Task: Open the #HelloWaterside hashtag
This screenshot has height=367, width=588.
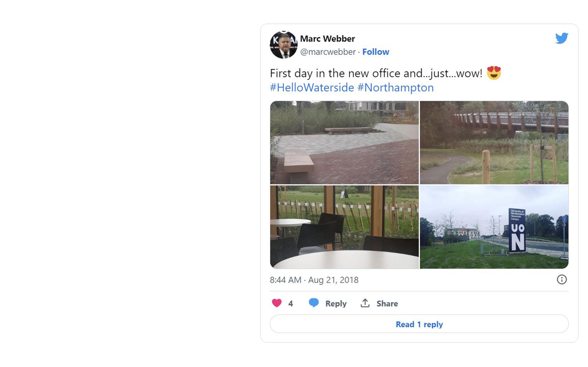Action: [x=312, y=88]
